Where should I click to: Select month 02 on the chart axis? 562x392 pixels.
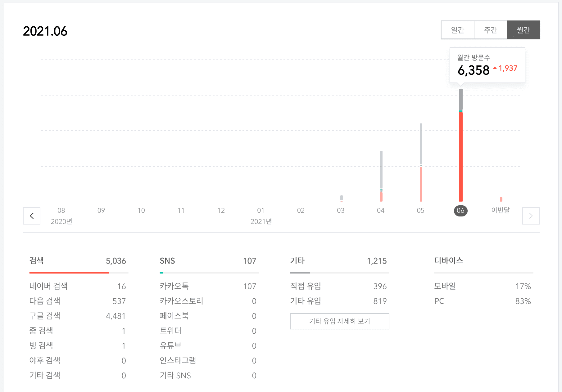tap(301, 211)
